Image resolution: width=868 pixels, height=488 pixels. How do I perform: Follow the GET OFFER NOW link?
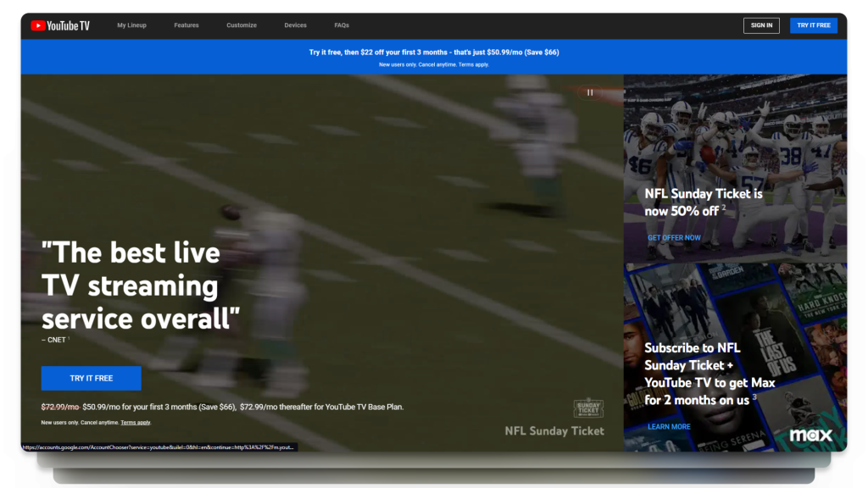(674, 238)
